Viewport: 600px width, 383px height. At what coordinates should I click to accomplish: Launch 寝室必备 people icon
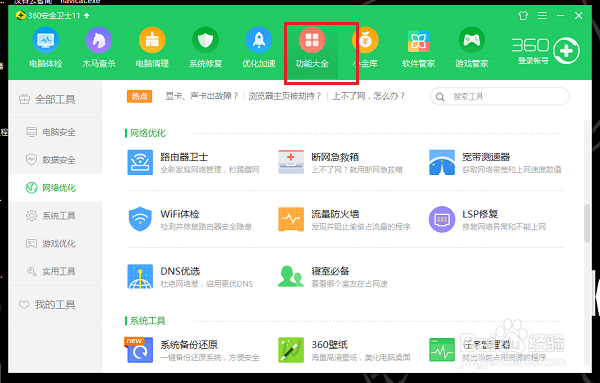291,276
